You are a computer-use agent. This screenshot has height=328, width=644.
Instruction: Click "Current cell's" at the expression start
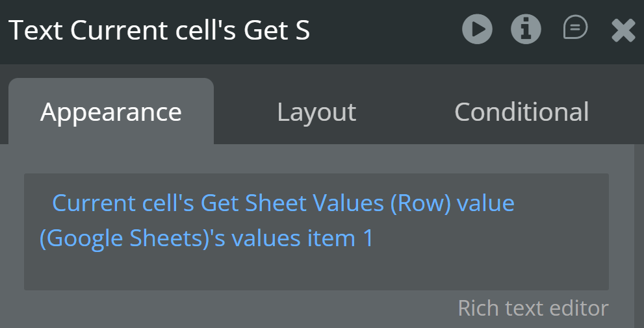[x=123, y=203]
